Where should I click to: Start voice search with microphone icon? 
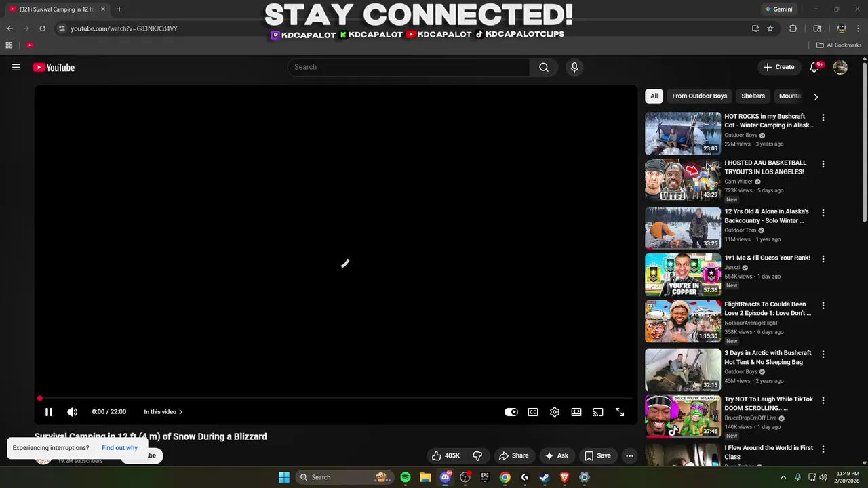(574, 67)
